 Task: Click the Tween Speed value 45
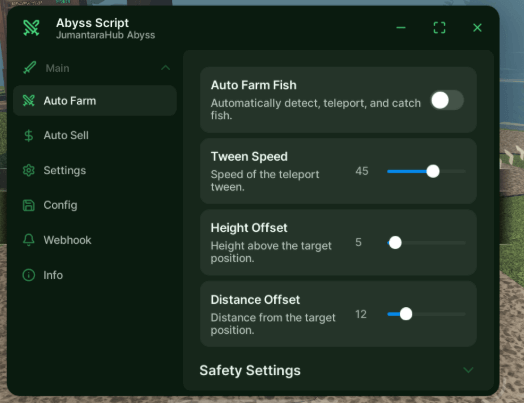[362, 171]
